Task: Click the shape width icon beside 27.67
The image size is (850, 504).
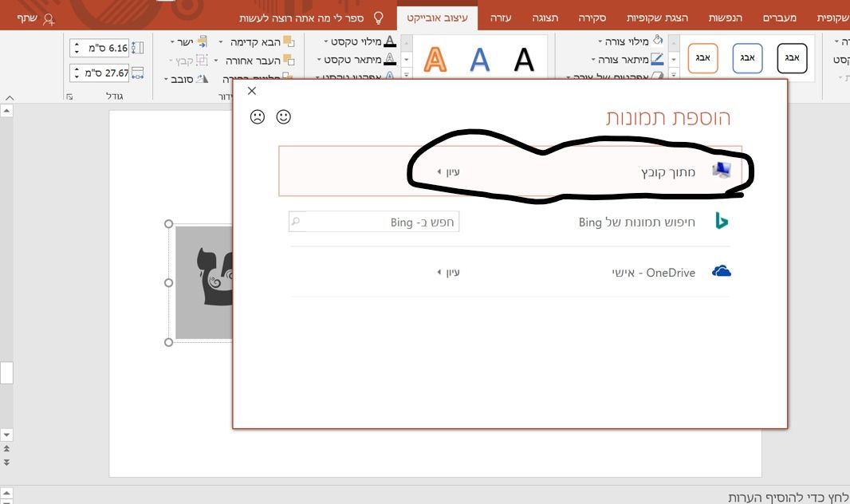Action: pyautogui.click(x=138, y=73)
